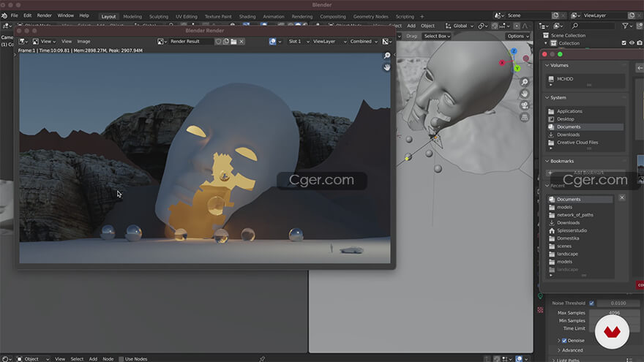
Task: Click the Blender logo icon in menu bar
Action: 4,15
